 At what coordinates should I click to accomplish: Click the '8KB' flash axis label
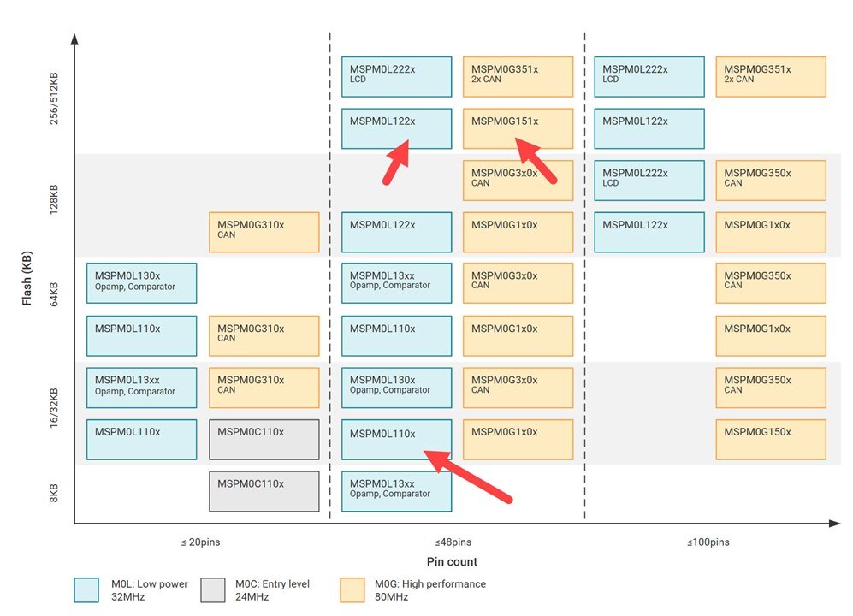[x=54, y=493]
